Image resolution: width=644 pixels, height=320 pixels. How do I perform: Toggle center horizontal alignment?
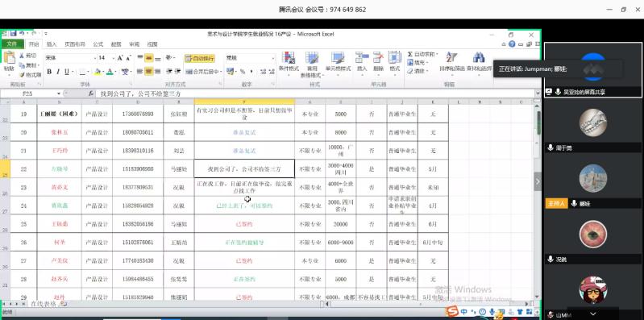(148, 72)
